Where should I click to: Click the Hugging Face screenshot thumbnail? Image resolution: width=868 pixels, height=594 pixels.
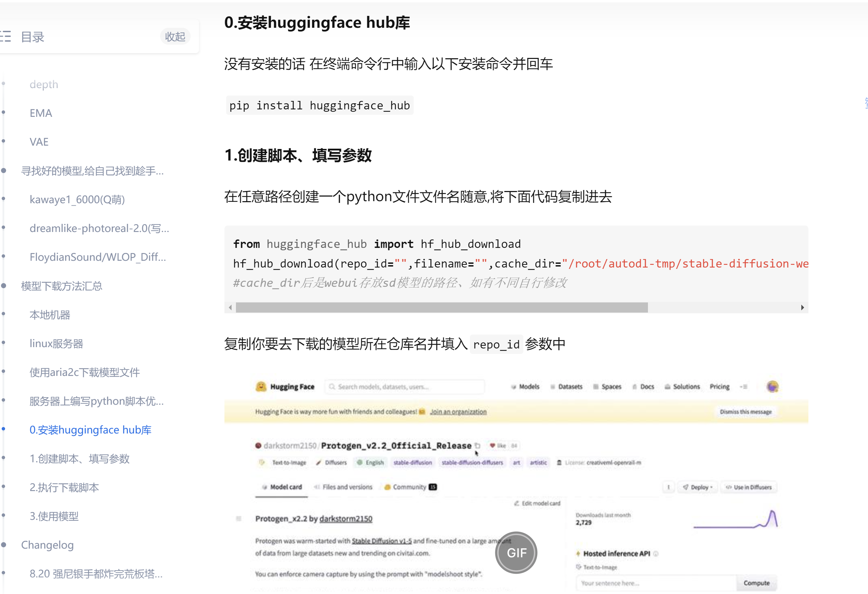516,482
